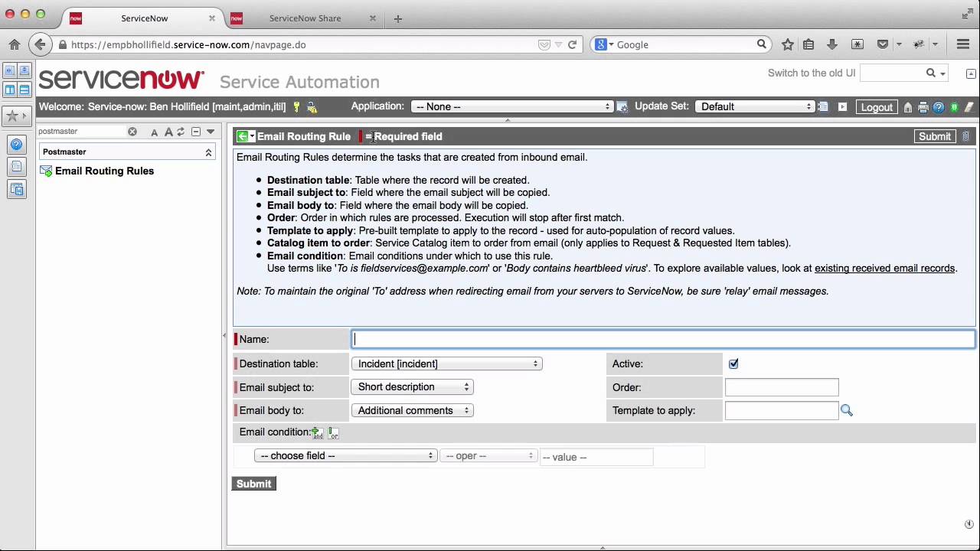
Task: Open the Email subject to dropdown
Action: point(413,387)
